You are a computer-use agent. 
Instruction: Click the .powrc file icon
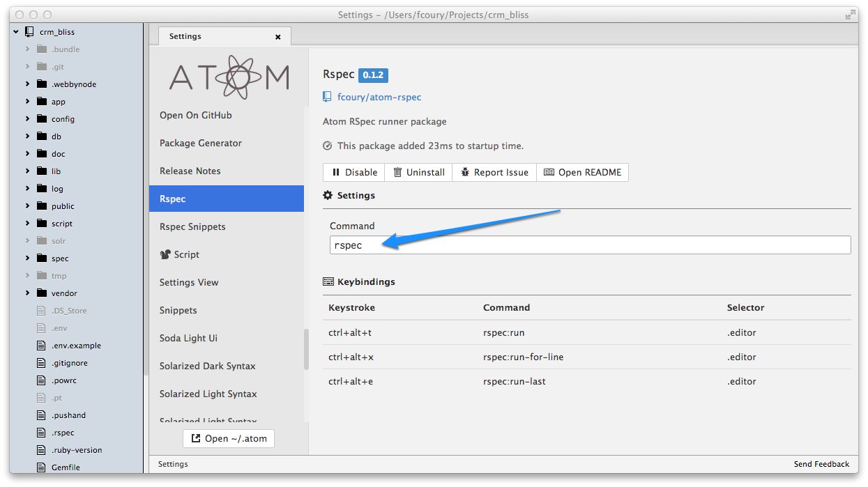coord(41,380)
